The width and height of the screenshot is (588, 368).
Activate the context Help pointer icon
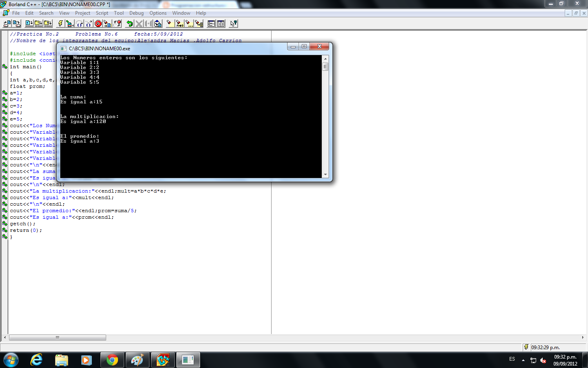coord(233,23)
